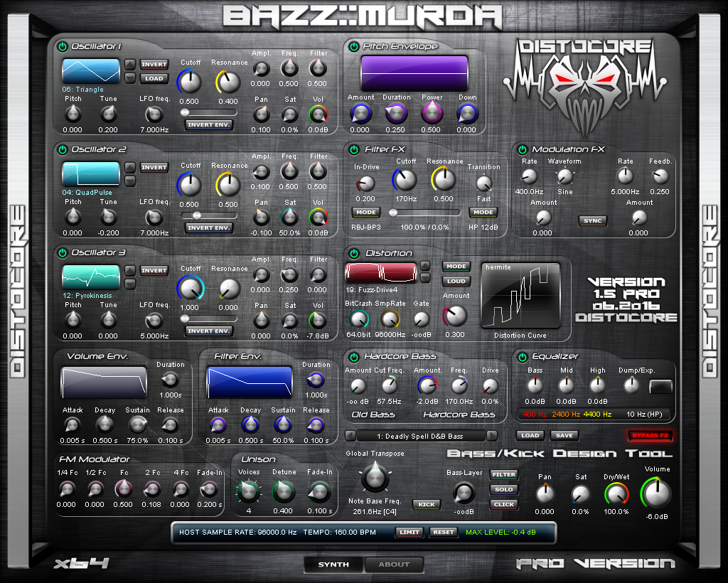Click the Dry/Wet knob
The height and width of the screenshot is (583, 728).
[x=616, y=494]
